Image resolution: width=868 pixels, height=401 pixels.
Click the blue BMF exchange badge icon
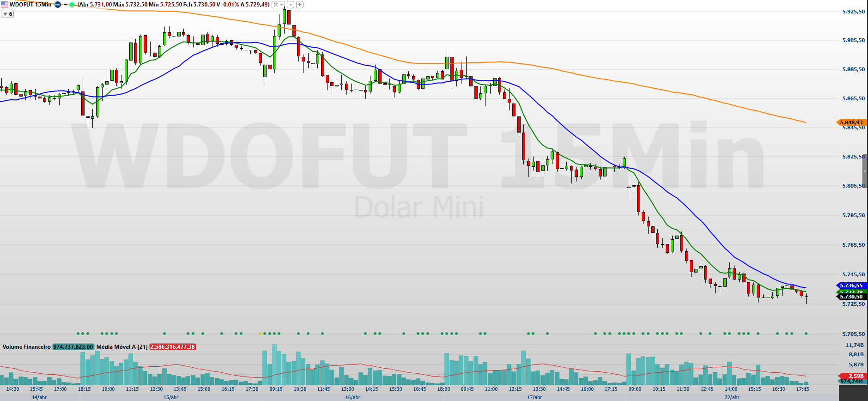tap(58, 5)
